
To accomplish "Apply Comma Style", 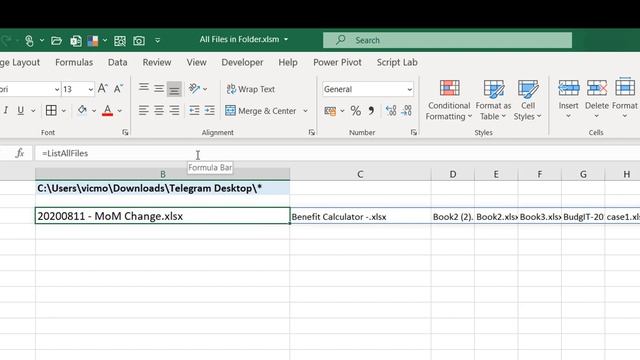I will (371, 111).
